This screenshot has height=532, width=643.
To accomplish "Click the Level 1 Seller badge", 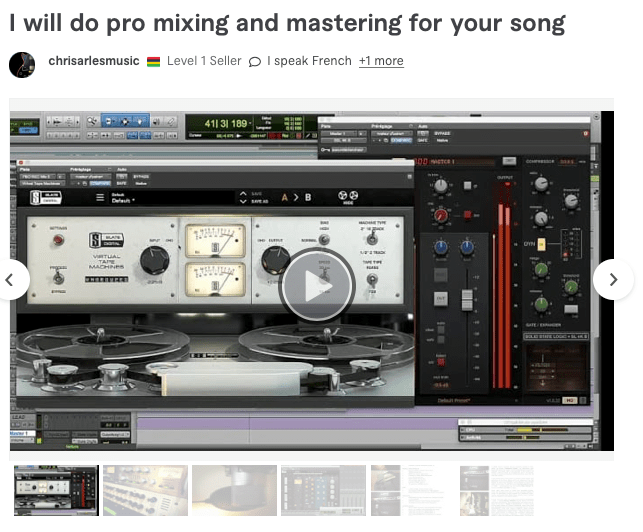I will coord(204,61).
